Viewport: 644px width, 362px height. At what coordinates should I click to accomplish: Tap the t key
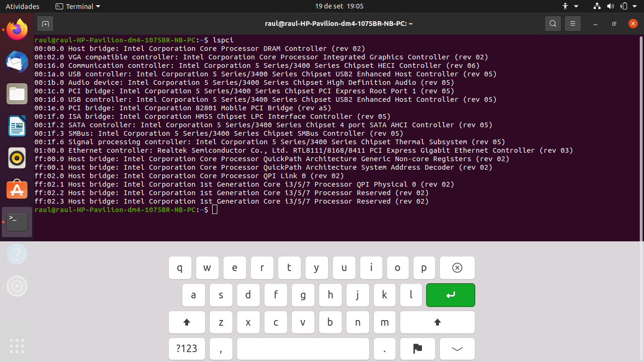tap(289, 268)
